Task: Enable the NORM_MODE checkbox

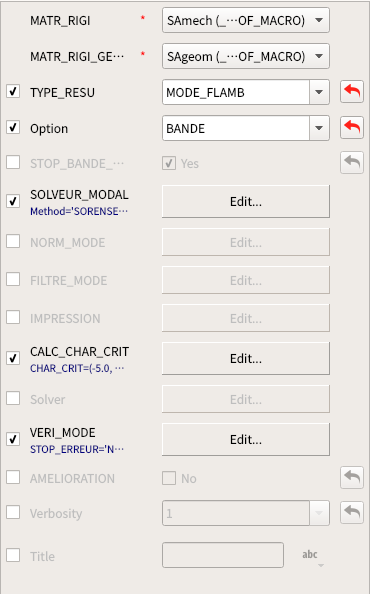Action: click(x=13, y=241)
